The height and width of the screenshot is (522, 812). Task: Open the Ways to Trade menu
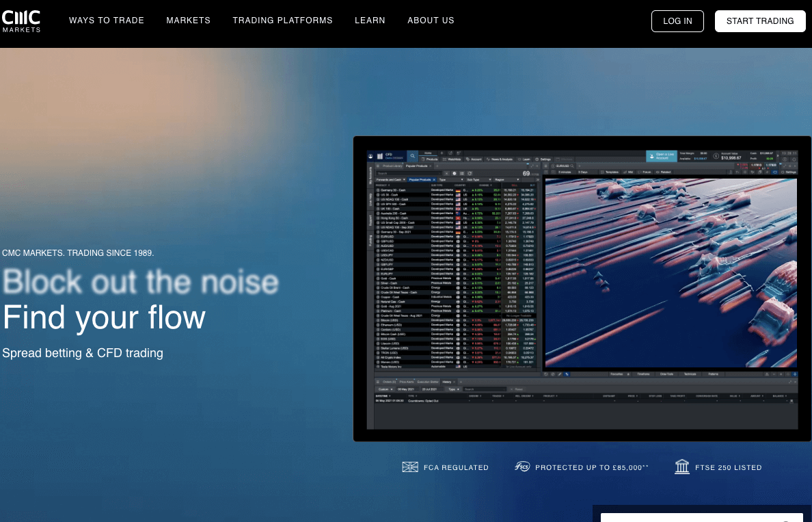pos(107,21)
